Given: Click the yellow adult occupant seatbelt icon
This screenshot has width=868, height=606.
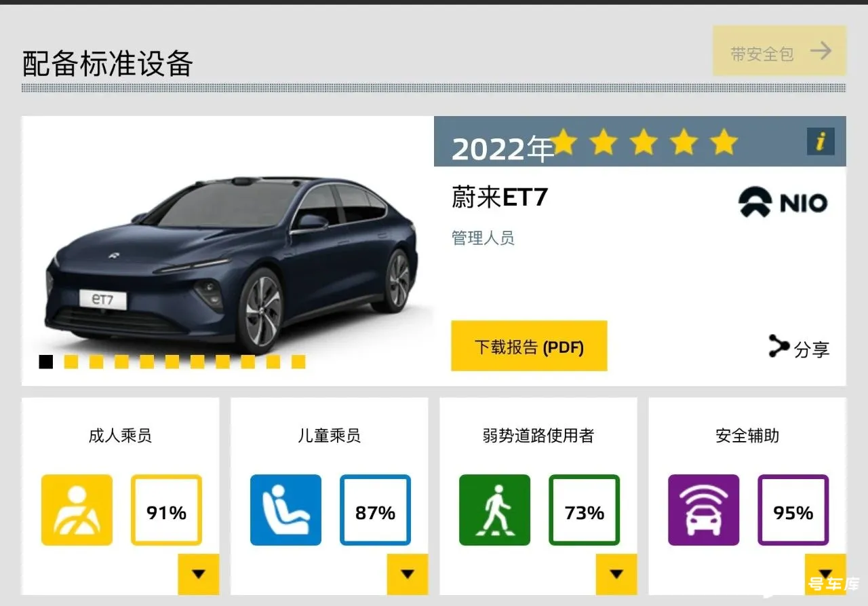Looking at the screenshot, I should point(77,510).
